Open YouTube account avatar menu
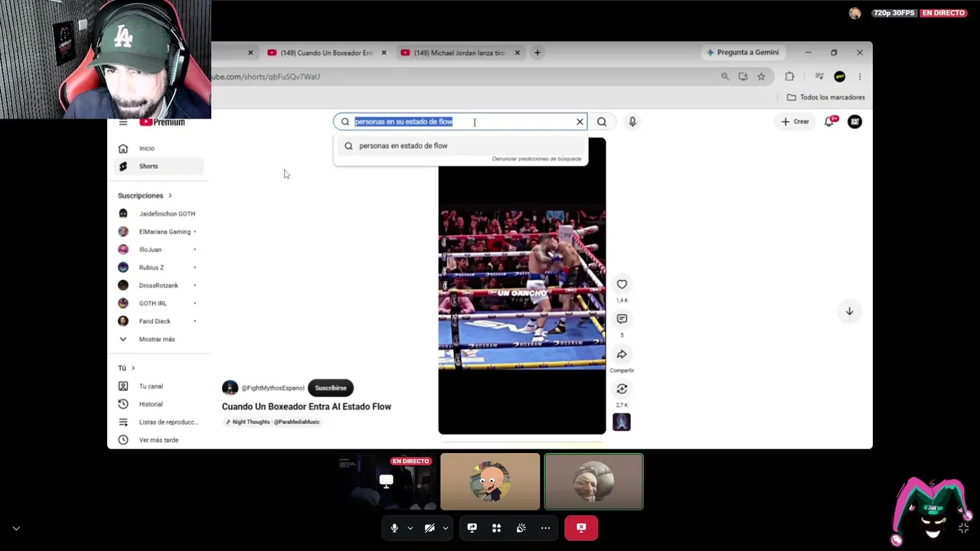This screenshot has width=980, height=551. click(854, 122)
